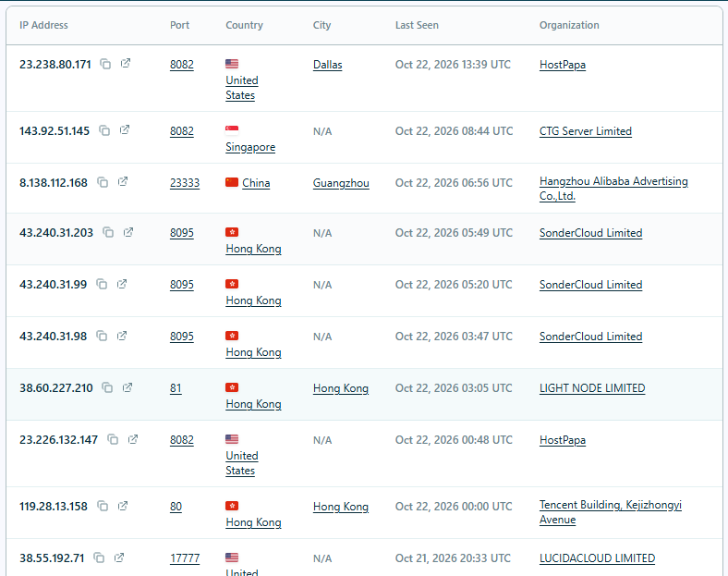Screen dimensions: 728x576
Task: Open LIGHT NODE LIMITED organization
Action: coord(592,388)
